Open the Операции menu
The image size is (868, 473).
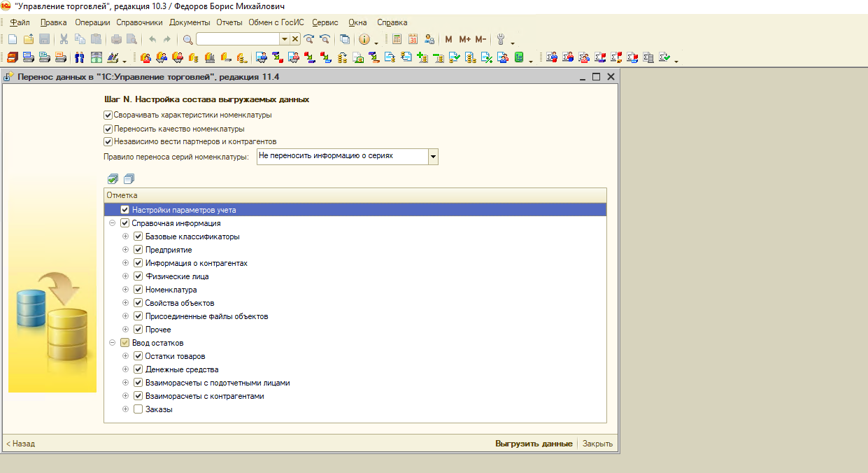point(92,22)
